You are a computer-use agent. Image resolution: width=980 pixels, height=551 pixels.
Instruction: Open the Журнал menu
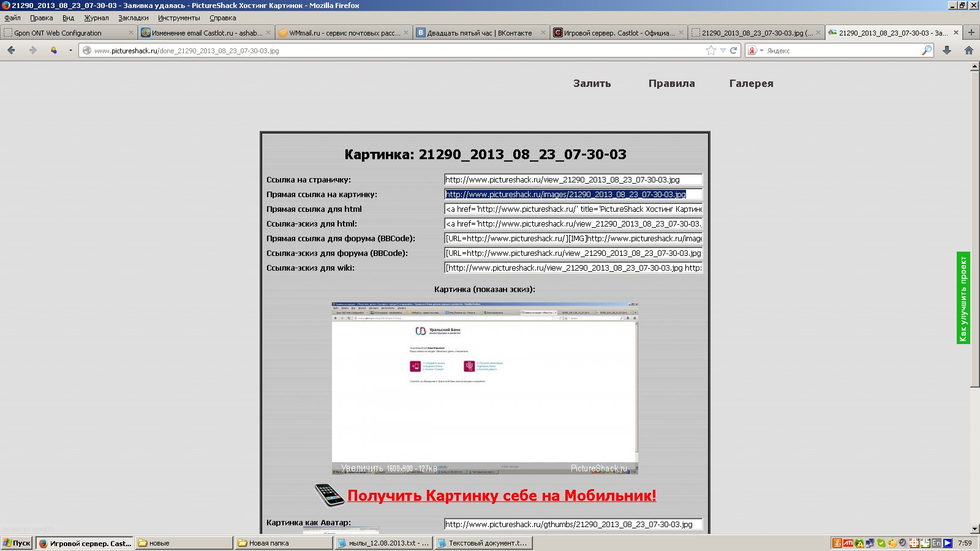click(x=96, y=18)
